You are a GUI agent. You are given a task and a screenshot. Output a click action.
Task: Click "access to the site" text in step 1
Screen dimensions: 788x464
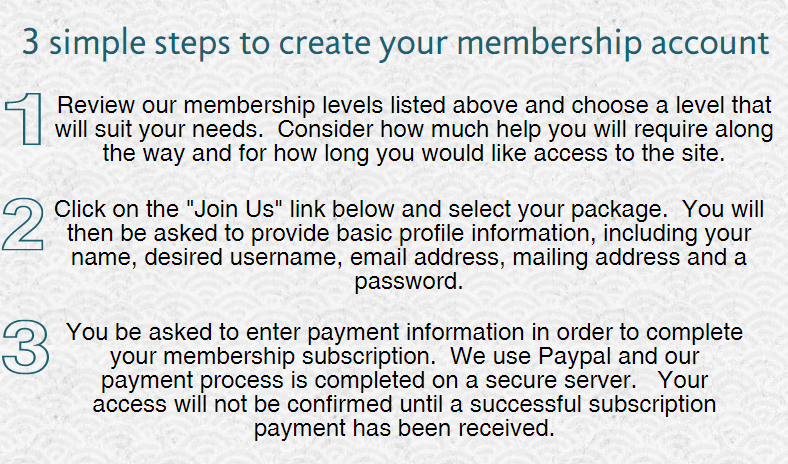pyautogui.click(x=629, y=153)
